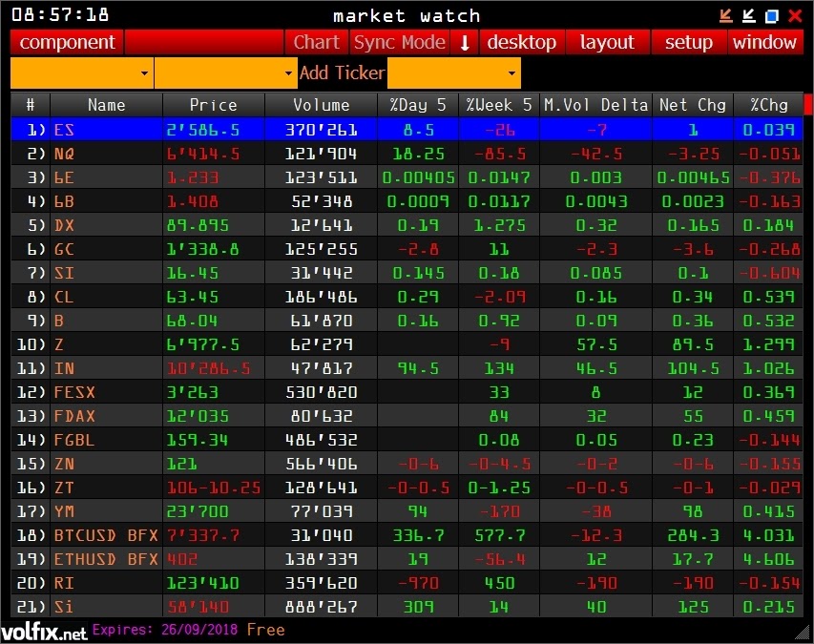Viewport: 814px width, 644px height.
Task: Open the window menu
Action: tap(764, 42)
